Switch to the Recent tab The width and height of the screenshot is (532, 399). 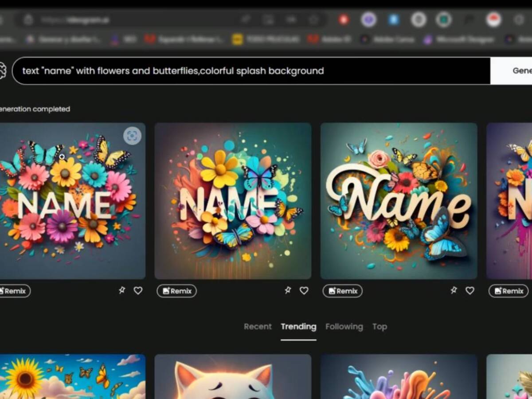coord(258,327)
